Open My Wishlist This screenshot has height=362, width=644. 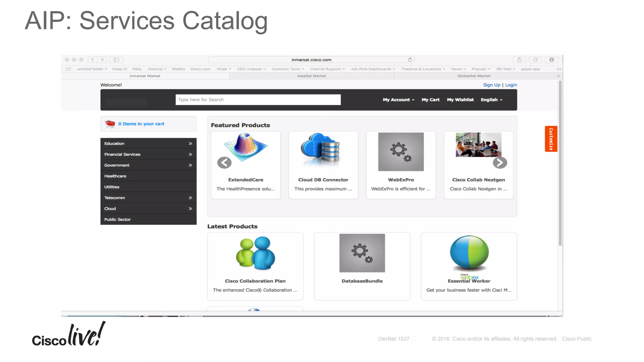460,100
